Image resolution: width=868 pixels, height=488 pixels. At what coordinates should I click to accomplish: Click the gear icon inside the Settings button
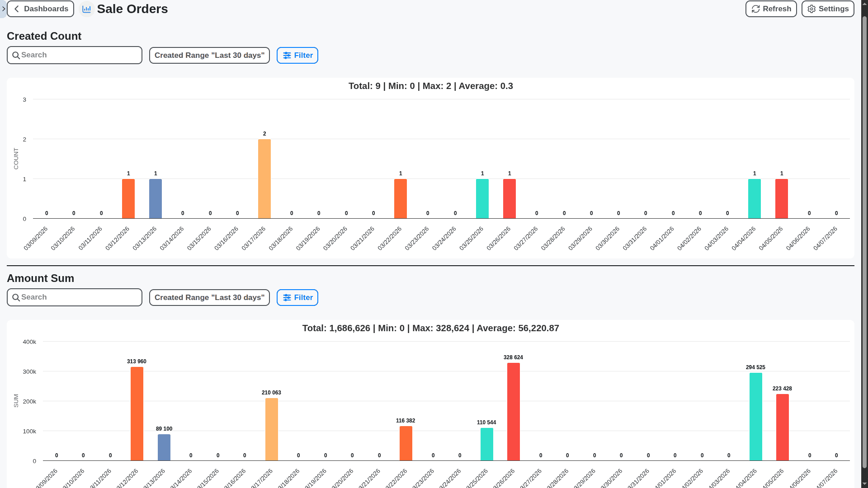pyautogui.click(x=811, y=9)
